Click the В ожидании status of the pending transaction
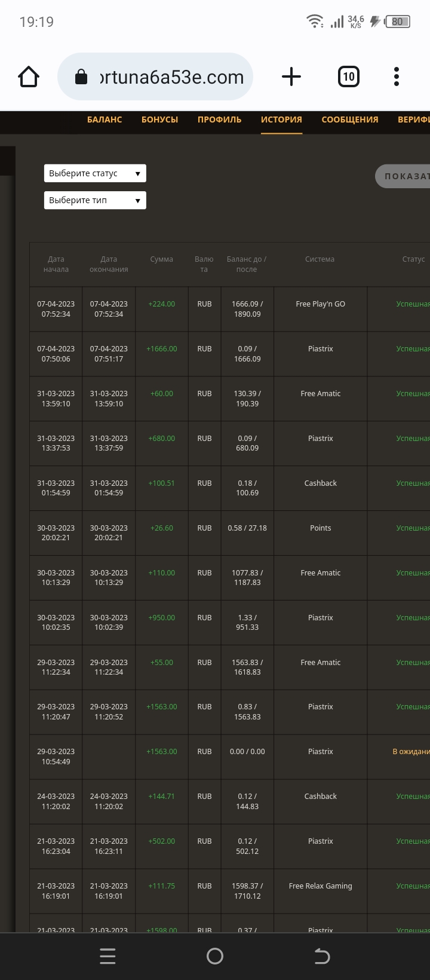 coord(411,752)
